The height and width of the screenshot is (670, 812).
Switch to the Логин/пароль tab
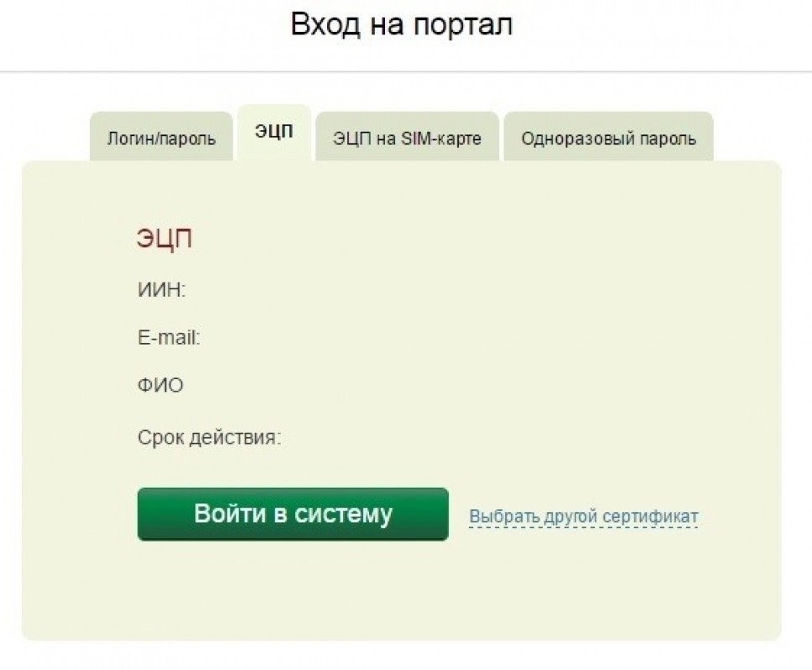(161, 137)
